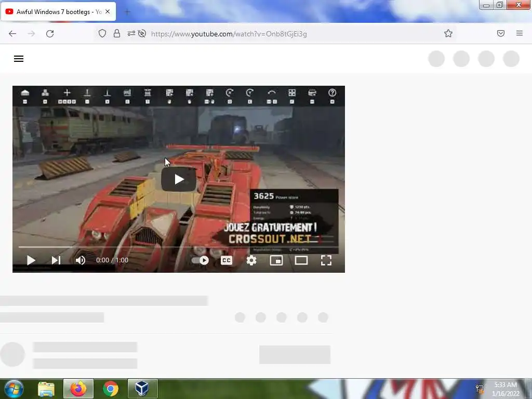
Task: Toggle closed captions with the CC button
Action: click(227, 260)
